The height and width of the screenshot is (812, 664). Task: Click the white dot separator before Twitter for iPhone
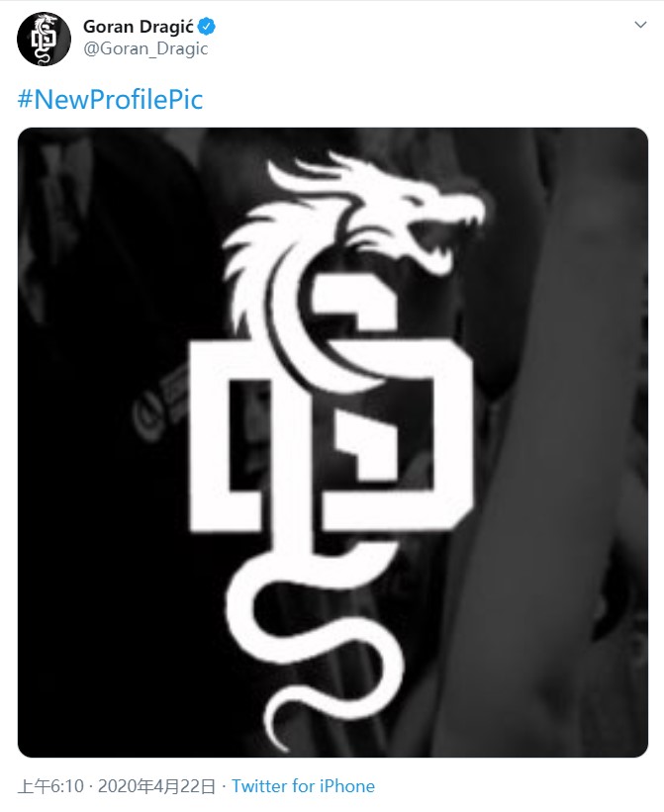pyautogui.click(x=224, y=786)
